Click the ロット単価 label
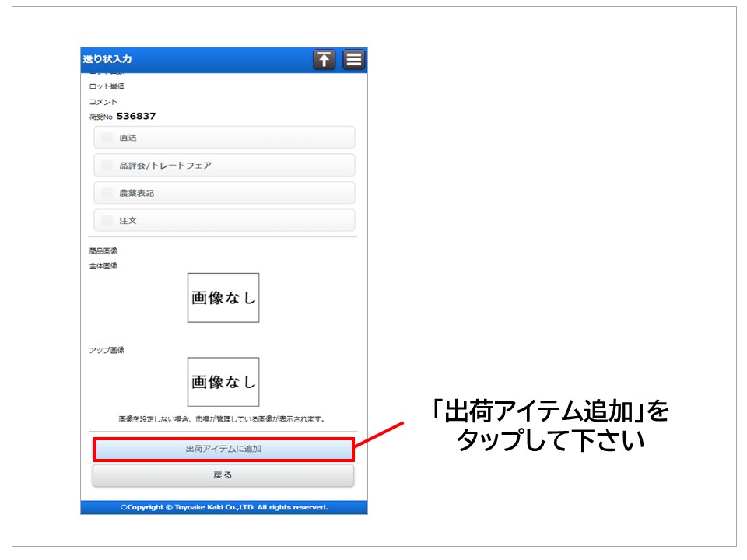Image resolution: width=747 pixels, height=560 pixels. (107, 86)
